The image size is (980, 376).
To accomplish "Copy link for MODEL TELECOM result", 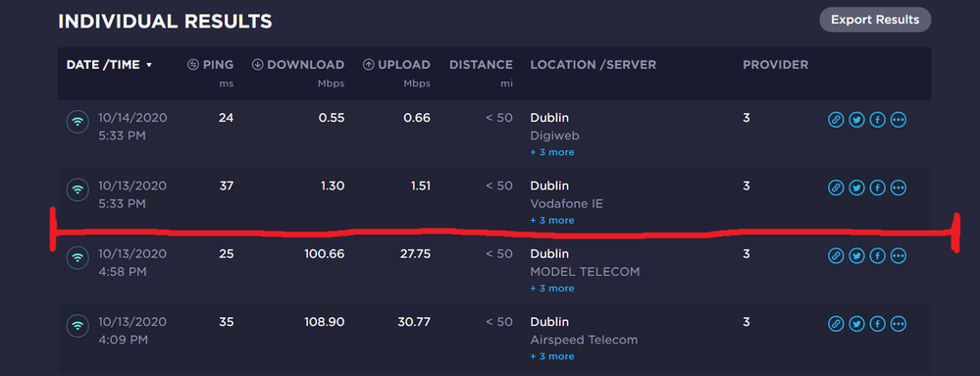I will pos(836,256).
